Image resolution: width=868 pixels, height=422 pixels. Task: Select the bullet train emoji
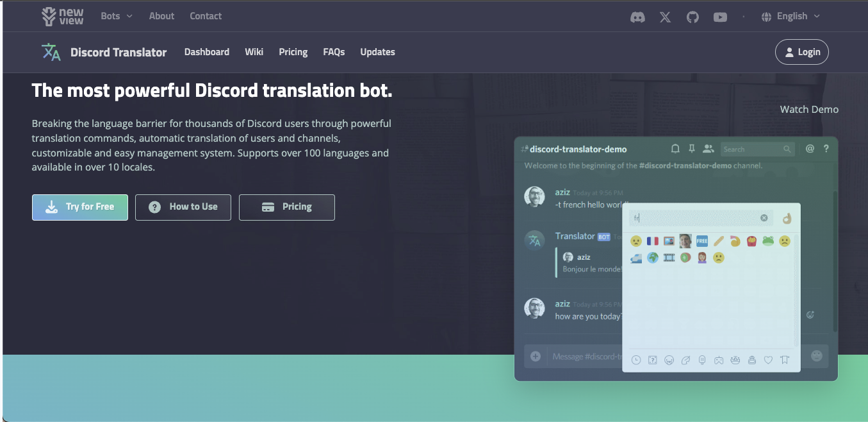(636, 258)
